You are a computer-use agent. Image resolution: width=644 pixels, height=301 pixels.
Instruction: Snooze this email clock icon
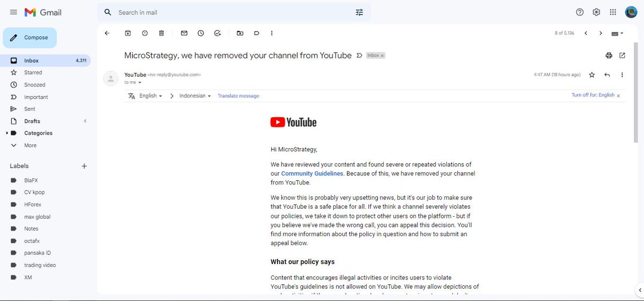point(201,33)
